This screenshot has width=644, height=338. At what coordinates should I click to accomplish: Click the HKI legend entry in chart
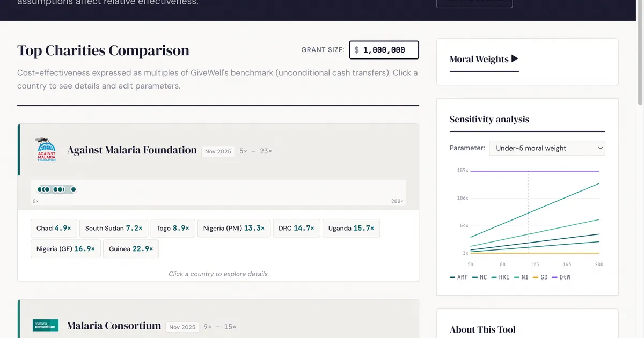coord(501,277)
